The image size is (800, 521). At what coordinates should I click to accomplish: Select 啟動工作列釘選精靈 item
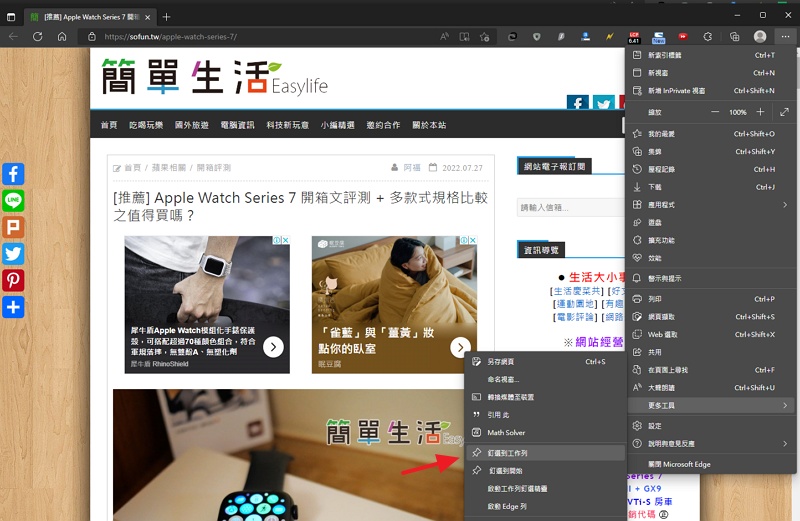coord(545,489)
